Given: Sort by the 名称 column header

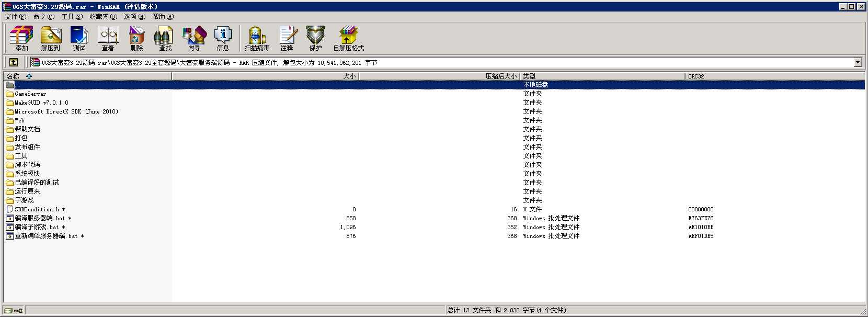Looking at the screenshot, I should coord(88,76).
